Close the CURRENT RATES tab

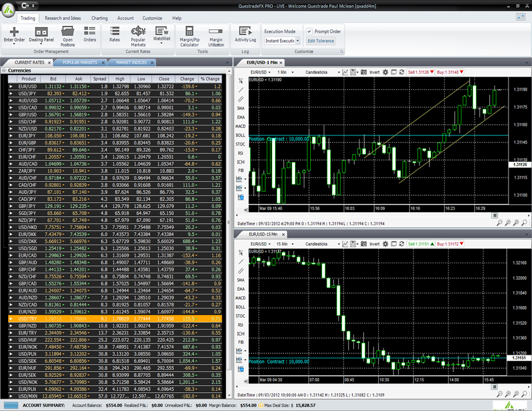(49, 63)
